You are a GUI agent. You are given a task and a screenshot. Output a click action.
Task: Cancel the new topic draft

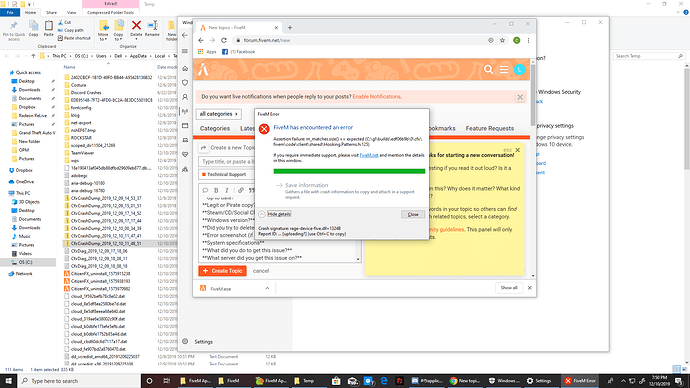261,271
